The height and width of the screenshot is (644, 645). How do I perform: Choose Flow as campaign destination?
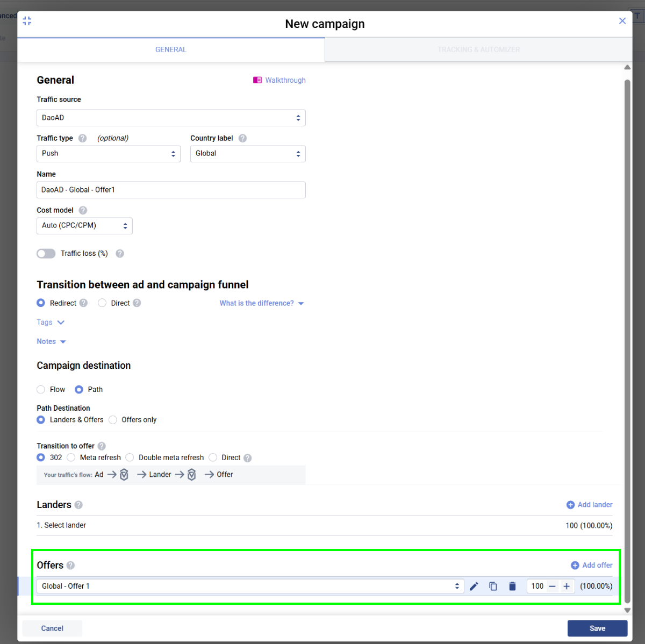click(x=41, y=389)
